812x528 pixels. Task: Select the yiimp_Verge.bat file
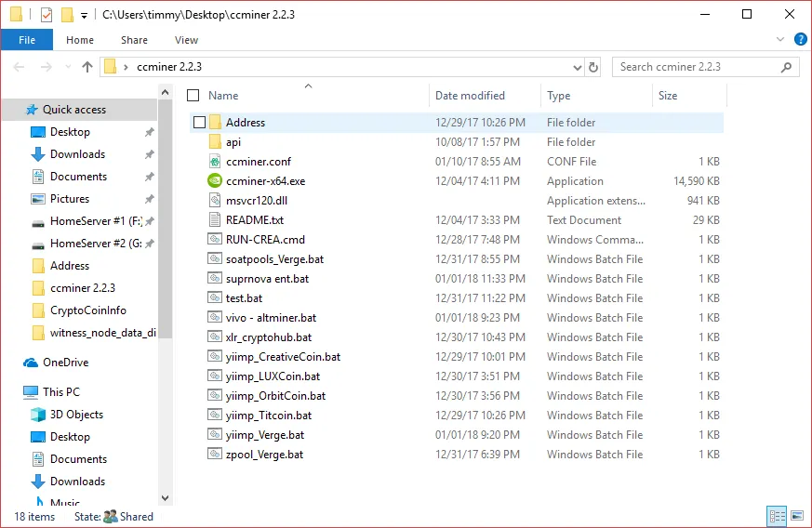click(265, 435)
